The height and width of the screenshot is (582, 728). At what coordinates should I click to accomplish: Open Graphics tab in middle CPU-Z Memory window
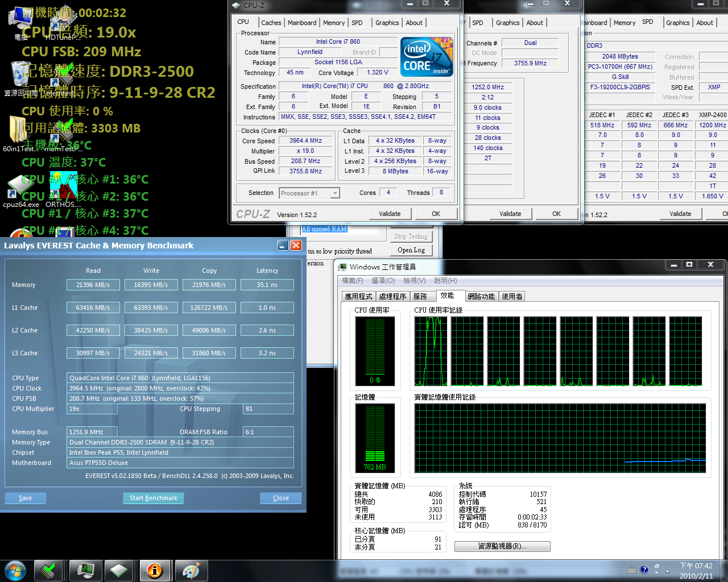point(507,23)
